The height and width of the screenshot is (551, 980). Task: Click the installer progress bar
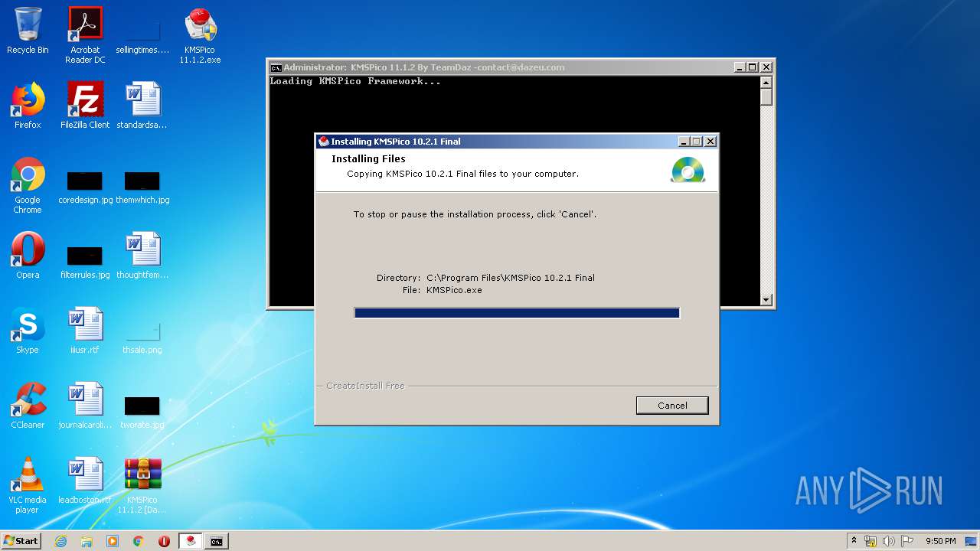[517, 313]
